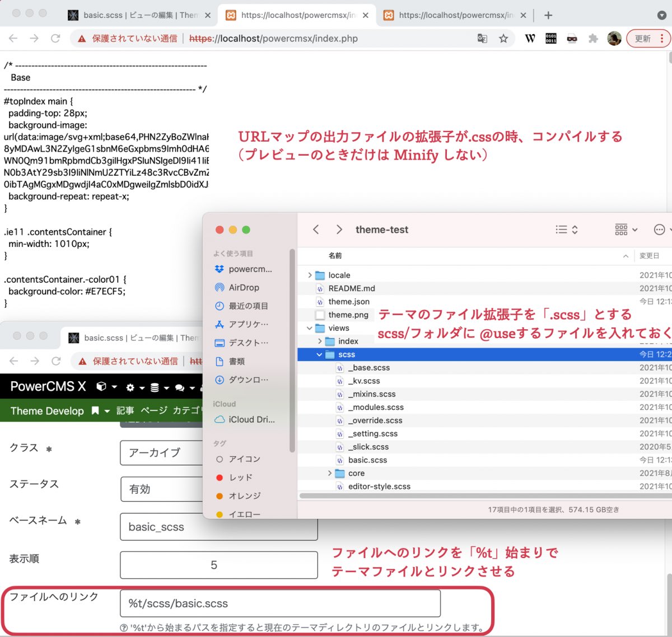The height and width of the screenshot is (637, 672).
Task: Change Finder list view mode control
Action: [567, 229]
